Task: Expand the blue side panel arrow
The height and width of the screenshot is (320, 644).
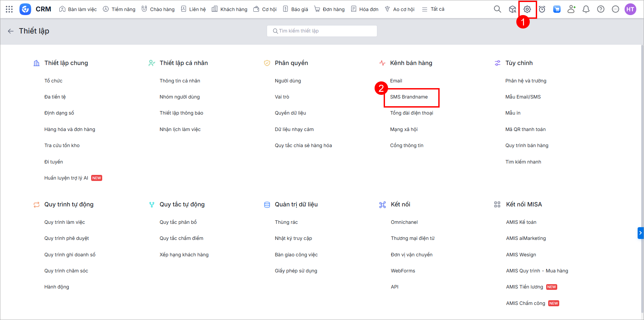Action: [640, 233]
